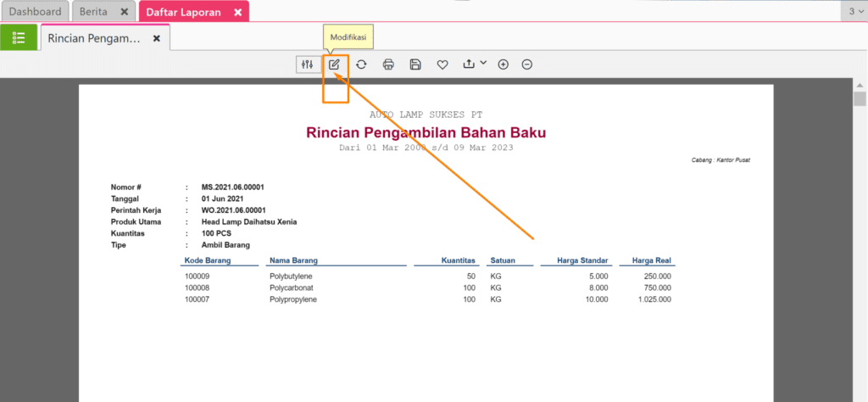Expand the export dropdown arrow

[482, 63]
